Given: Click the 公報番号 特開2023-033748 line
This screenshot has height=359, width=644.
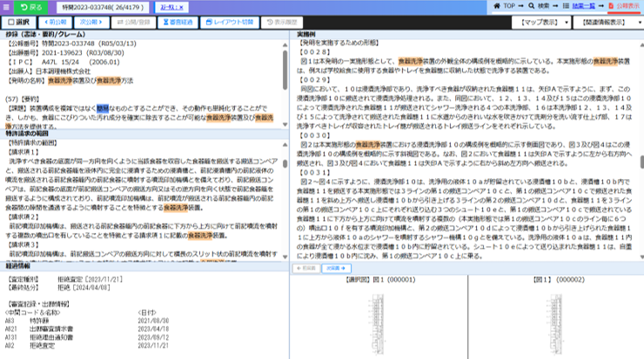Looking at the screenshot, I should coord(71,43).
